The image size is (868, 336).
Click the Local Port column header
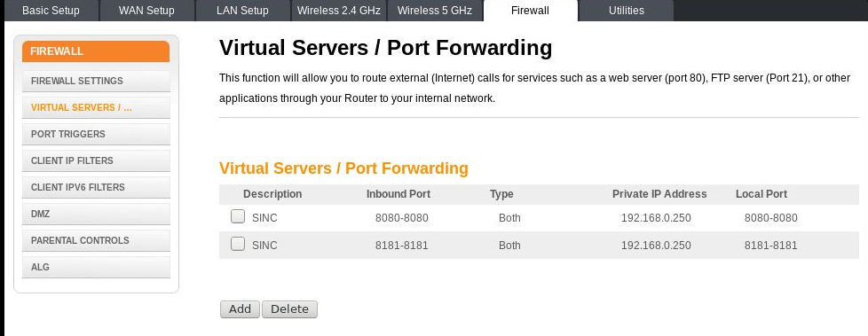tap(761, 194)
